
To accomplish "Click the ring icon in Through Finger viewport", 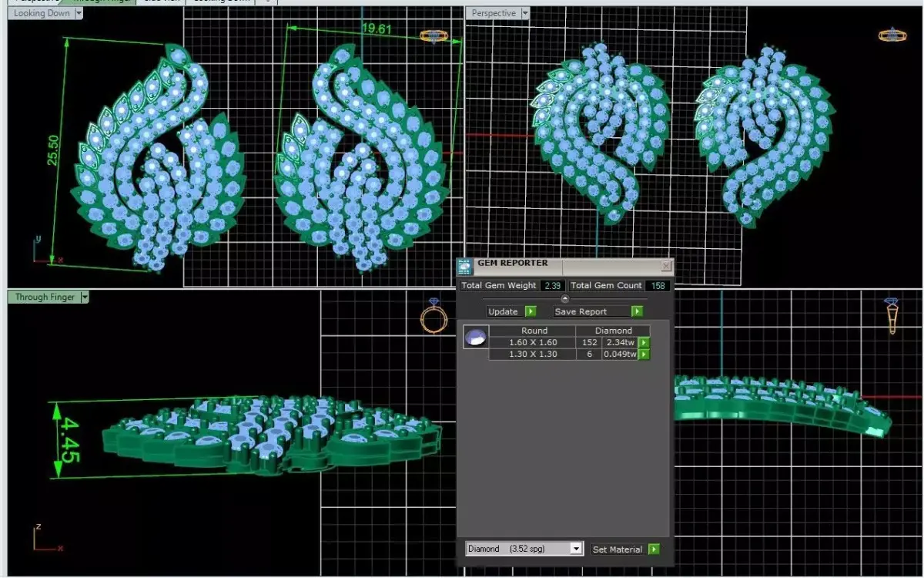I will point(434,316).
